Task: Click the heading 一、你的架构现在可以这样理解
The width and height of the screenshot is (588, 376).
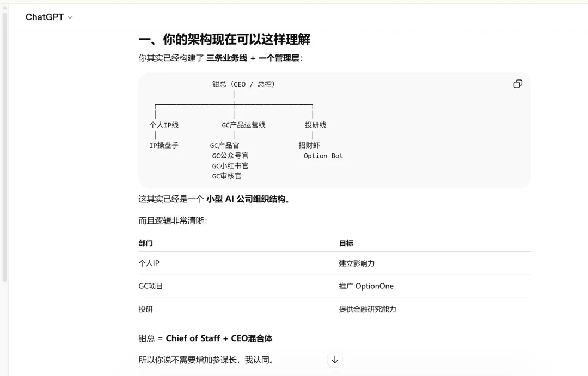Action: tap(224, 39)
